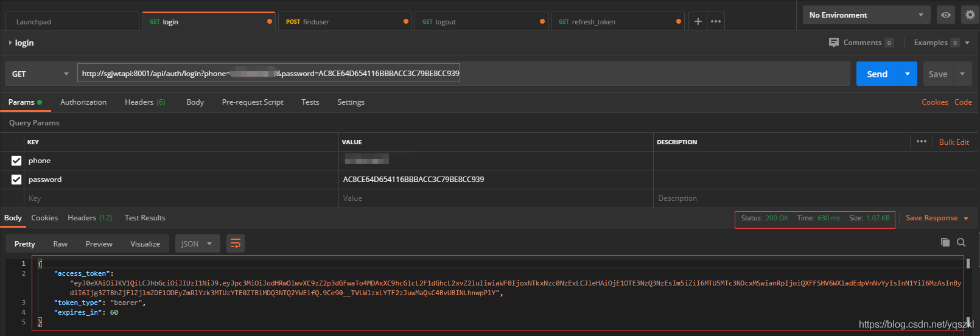Viewport: 980px width, 336px height.
Task: Click the Bulk Edit link
Action: (954, 142)
